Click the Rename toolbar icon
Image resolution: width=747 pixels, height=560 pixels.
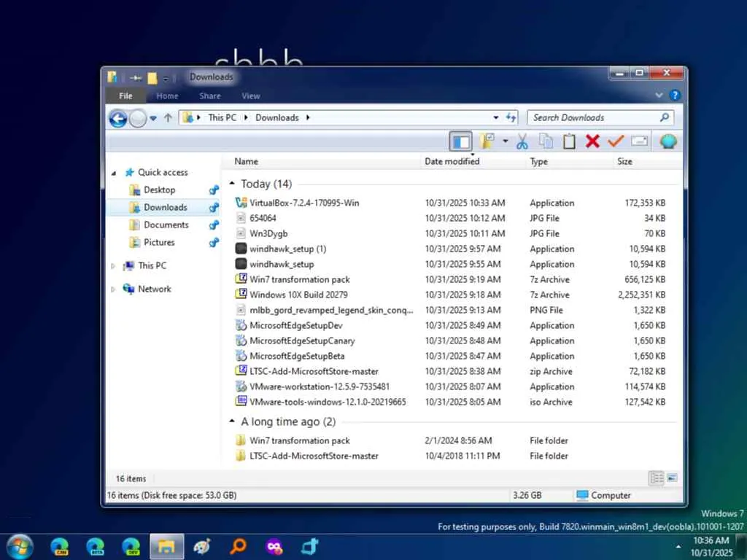pos(639,141)
